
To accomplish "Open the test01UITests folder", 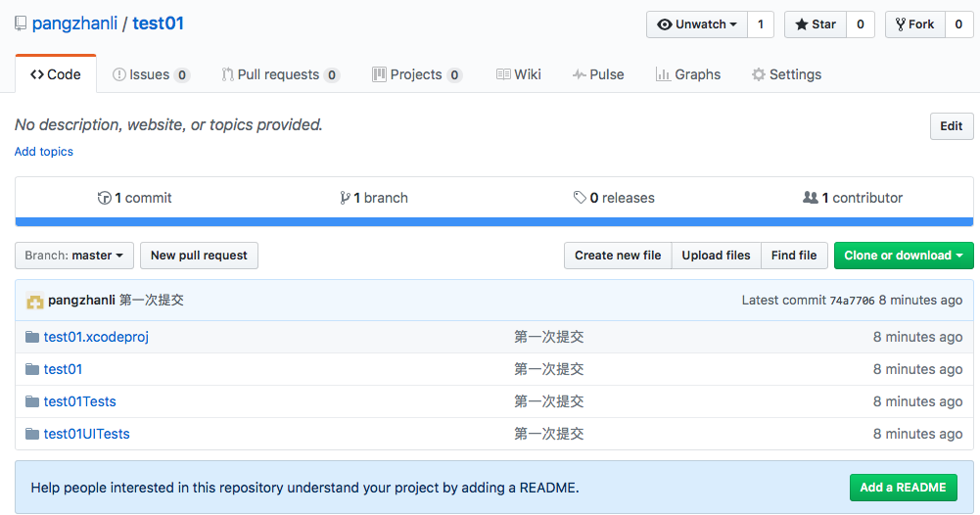I will coord(87,434).
